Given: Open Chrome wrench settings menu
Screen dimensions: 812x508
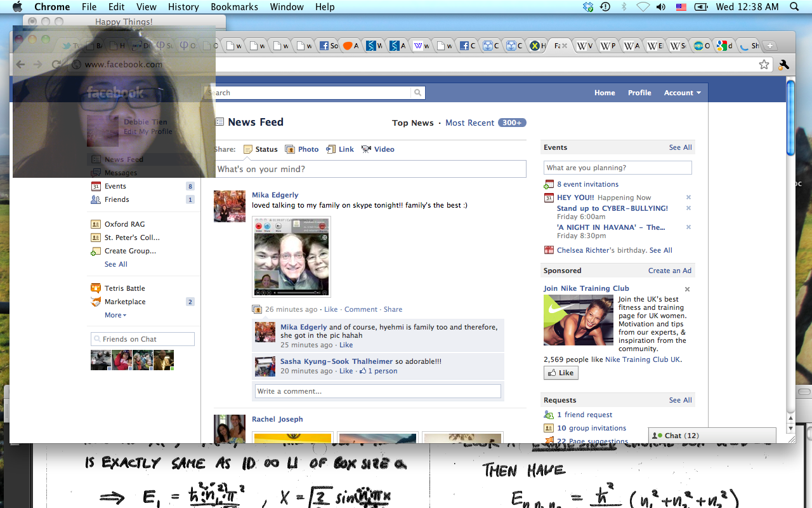Looking at the screenshot, I should (x=783, y=64).
